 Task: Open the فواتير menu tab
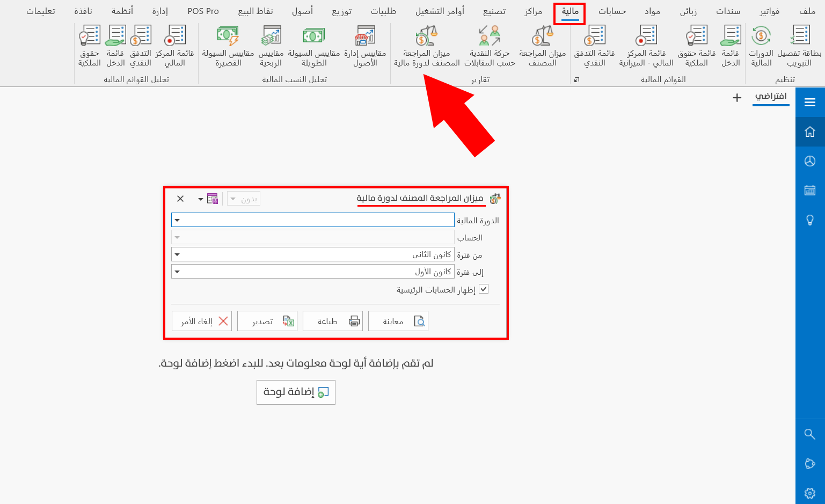pyautogui.click(x=769, y=11)
